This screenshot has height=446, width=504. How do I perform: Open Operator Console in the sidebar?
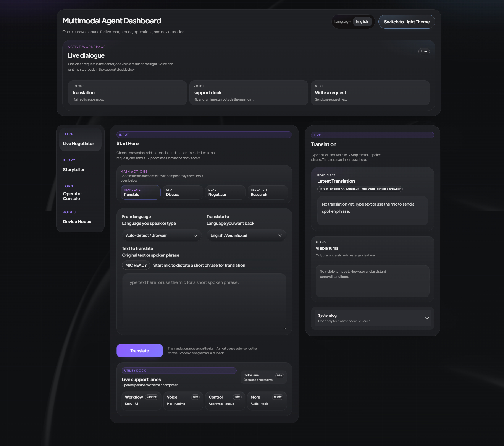pyautogui.click(x=72, y=196)
